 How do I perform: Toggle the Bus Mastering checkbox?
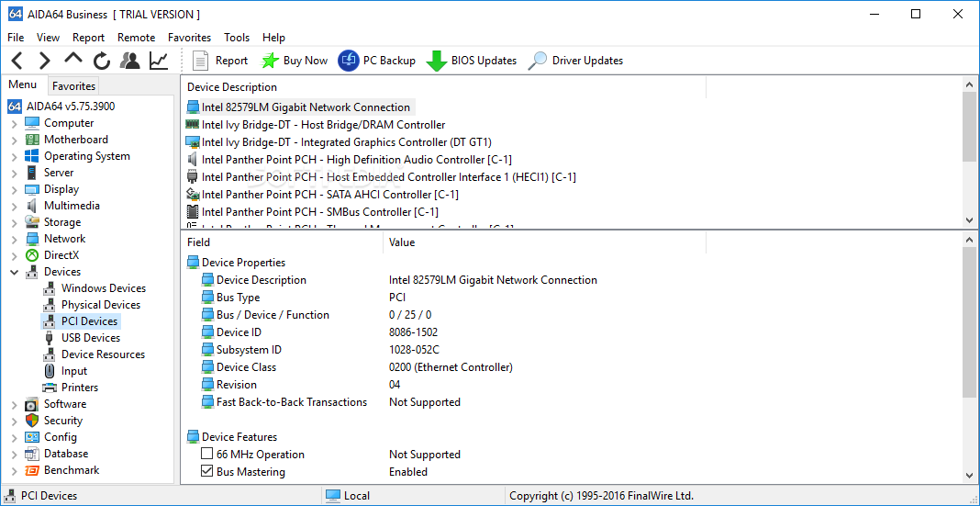206,472
